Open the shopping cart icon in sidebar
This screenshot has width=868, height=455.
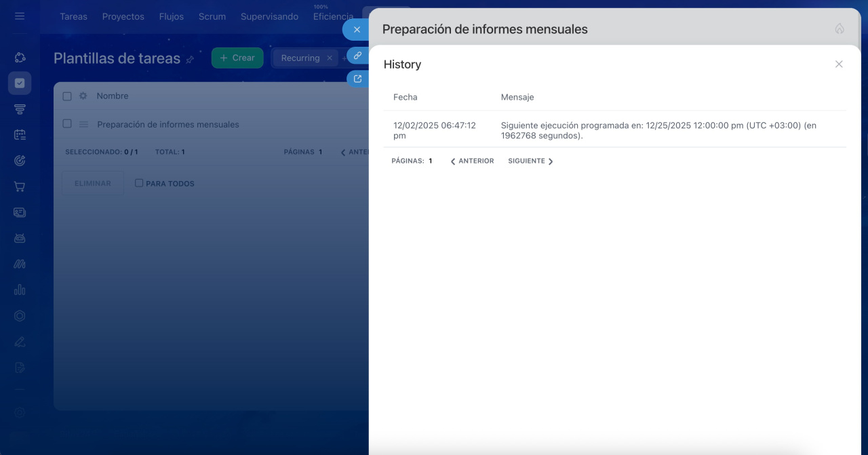(20, 186)
